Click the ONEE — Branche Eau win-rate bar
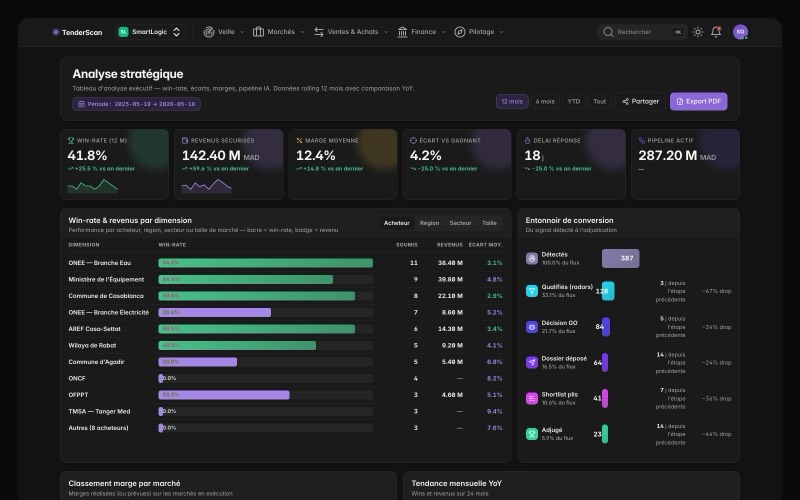The height and width of the screenshot is (500, 800). (x=265, y=263)
